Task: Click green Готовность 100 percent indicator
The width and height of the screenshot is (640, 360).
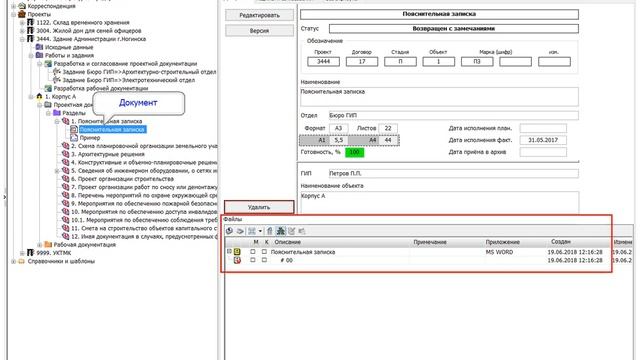Action: point(354,152)
